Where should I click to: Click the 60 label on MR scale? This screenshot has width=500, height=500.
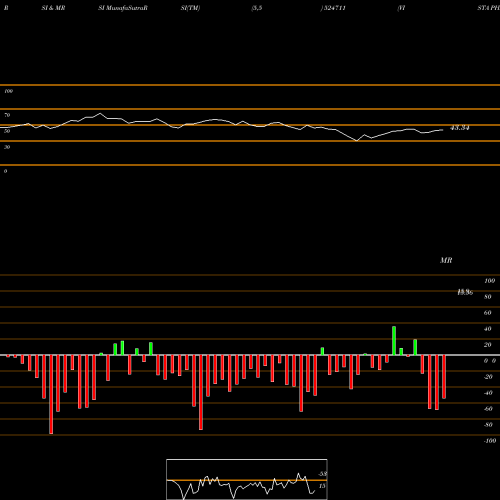488,313
